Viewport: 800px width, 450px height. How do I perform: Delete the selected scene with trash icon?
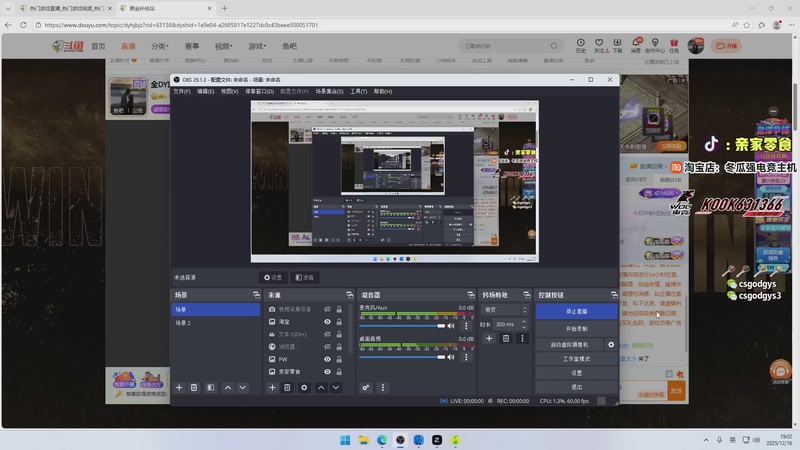[194, 387]
